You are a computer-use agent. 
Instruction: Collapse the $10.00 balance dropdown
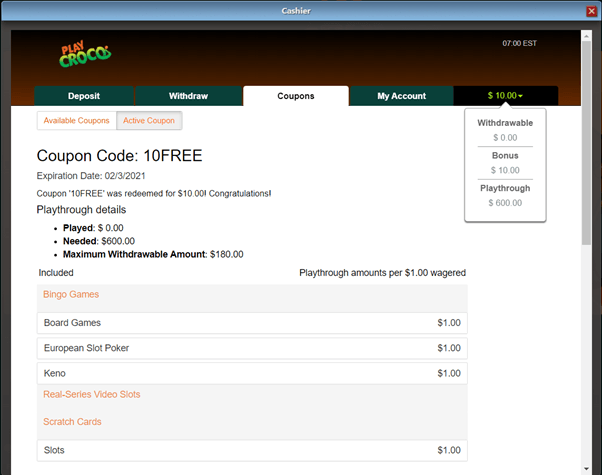click(x=505, y=96)
